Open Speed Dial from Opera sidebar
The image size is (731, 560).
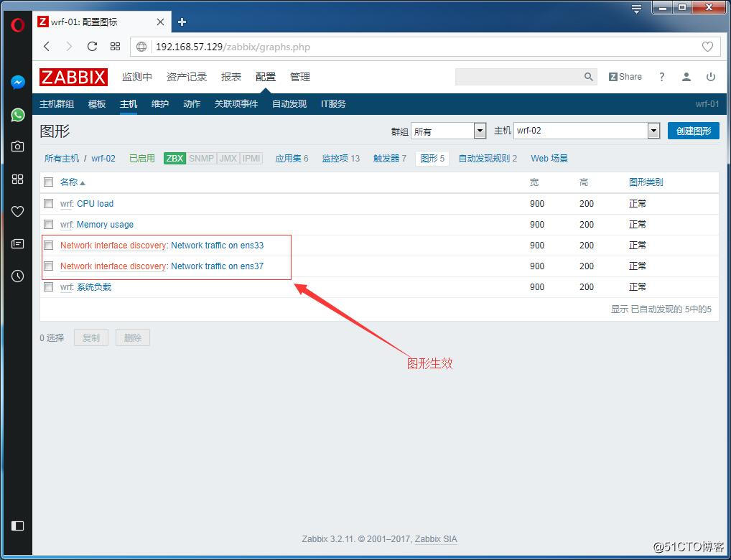(x=18, y=179)
